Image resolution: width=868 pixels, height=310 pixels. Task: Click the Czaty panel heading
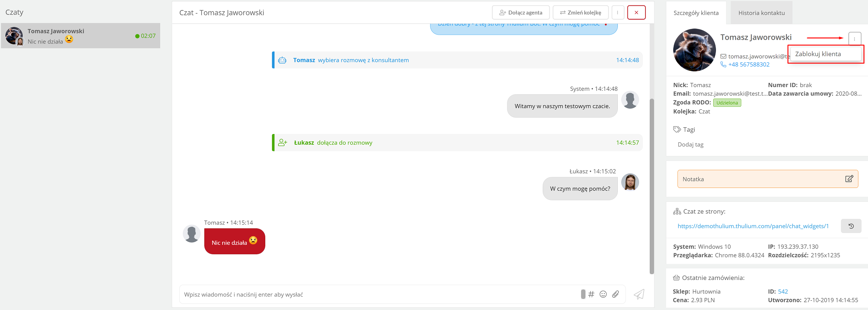tap(14, 12)
